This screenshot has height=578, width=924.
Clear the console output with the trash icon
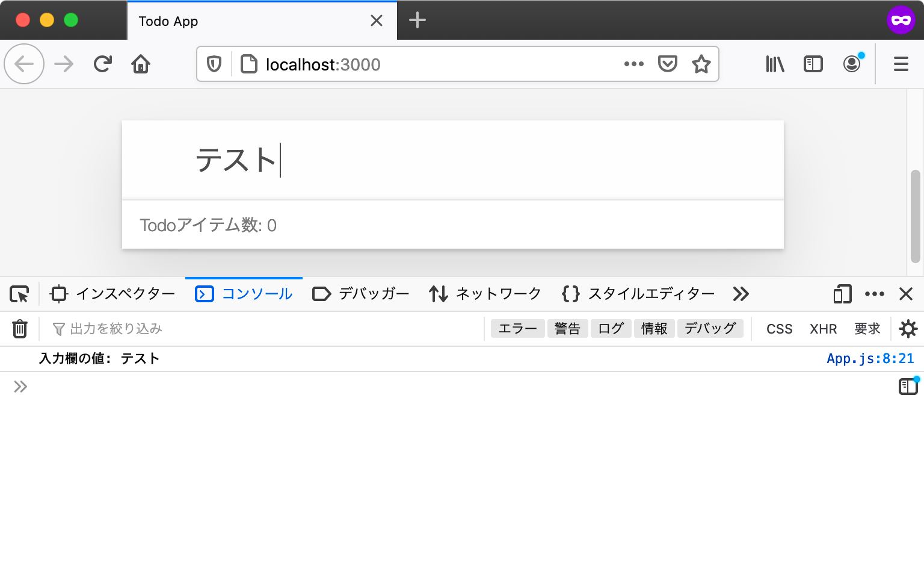coord(20,329)
